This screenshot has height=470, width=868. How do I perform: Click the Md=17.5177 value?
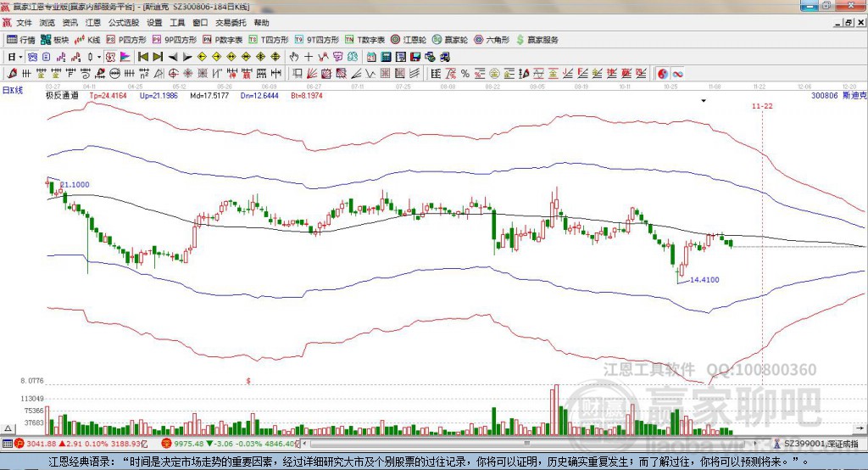(x=209, y=95)
